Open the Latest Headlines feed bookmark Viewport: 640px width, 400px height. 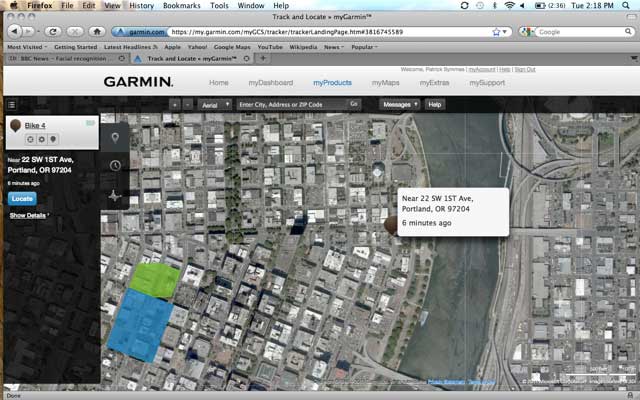[131, 47]
